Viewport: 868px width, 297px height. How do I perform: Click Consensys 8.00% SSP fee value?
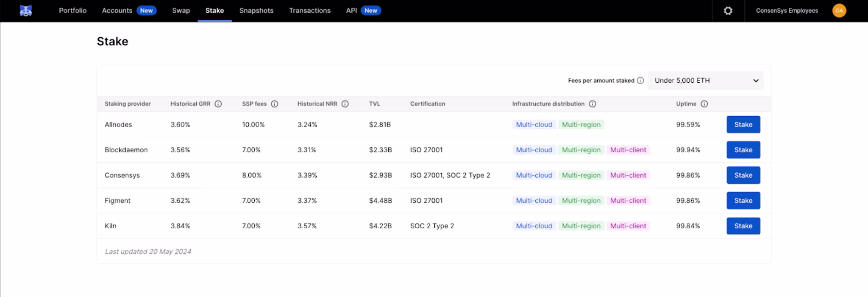click(x=252, y=175)
